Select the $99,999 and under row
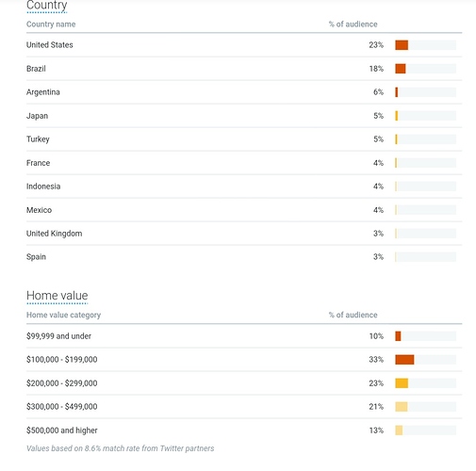Viewport: 476px width, 471px height. pyautogui.click(x=244, y=336)
